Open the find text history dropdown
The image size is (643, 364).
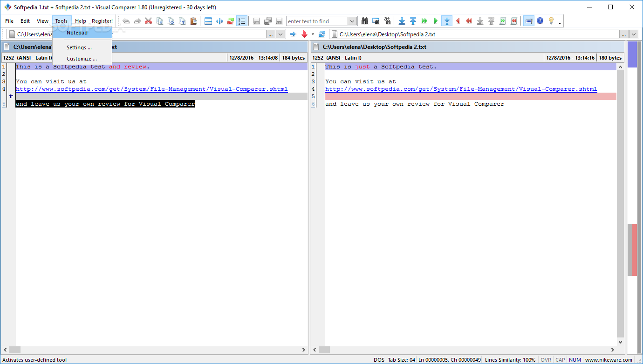[352, 21]
